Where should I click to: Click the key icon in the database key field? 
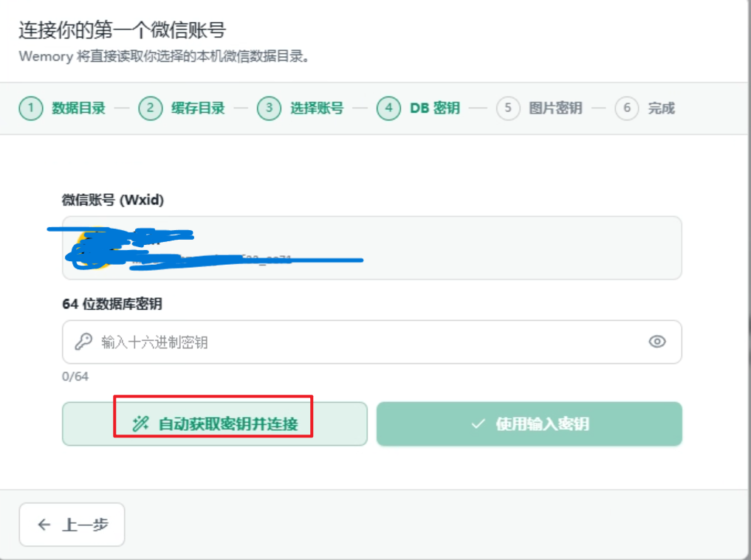click(x=83, y=342)
